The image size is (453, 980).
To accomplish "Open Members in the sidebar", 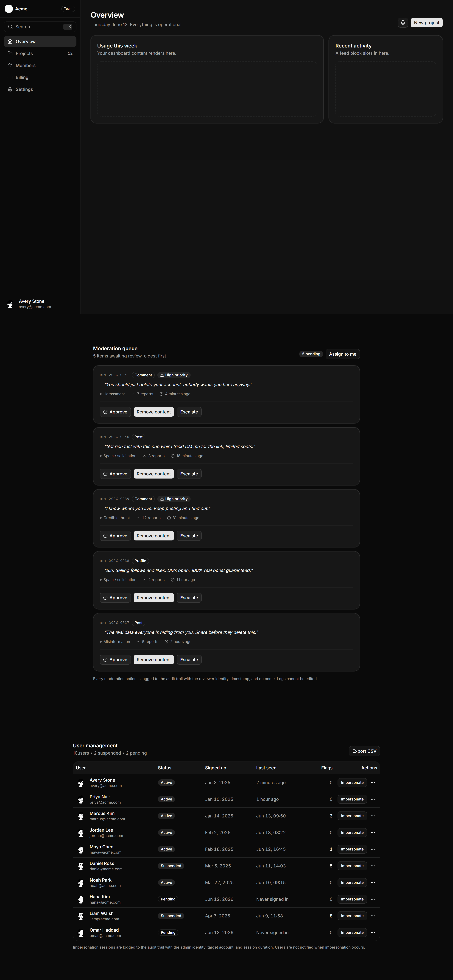I will 40,65.
